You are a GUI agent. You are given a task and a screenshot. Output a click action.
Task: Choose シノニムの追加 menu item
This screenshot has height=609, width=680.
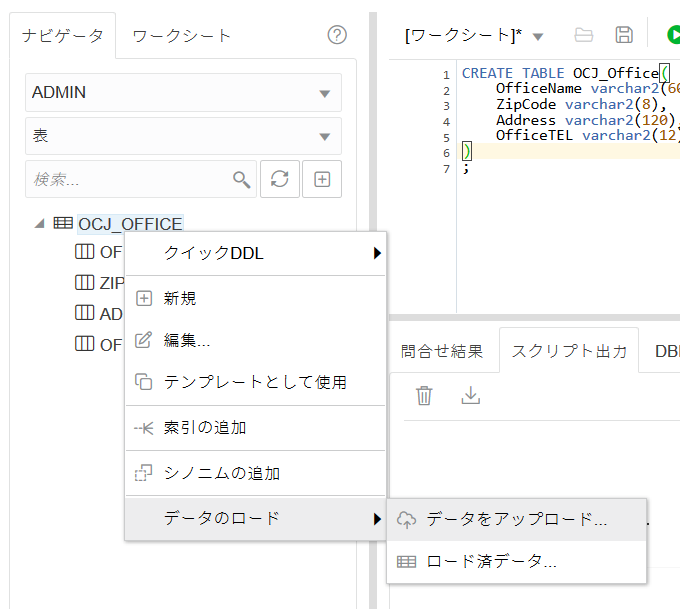pos(255,473)
